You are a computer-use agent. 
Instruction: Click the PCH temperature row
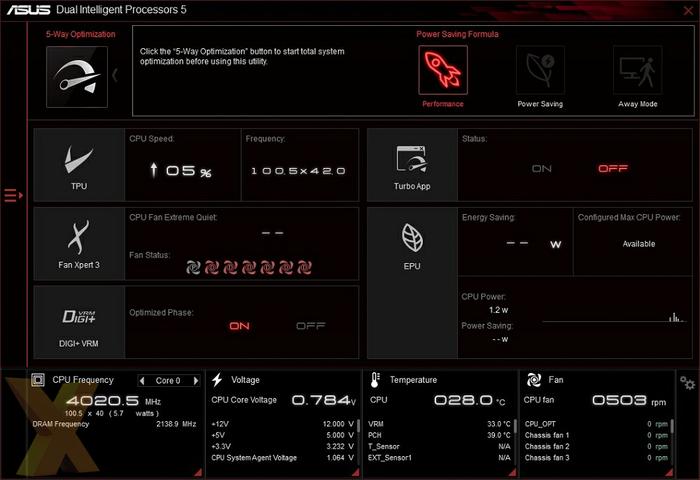coord(439,435)
